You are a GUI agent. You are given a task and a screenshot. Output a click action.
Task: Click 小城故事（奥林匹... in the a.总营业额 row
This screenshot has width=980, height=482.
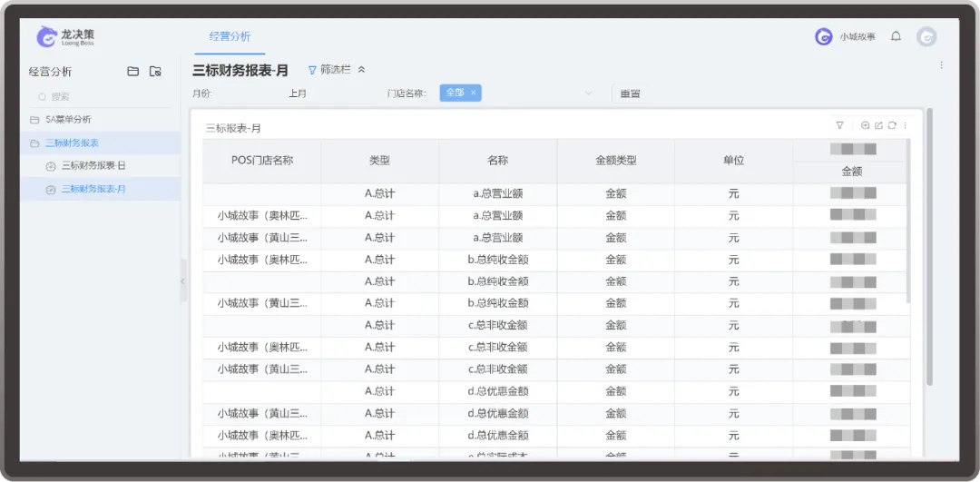click(262, 216)
